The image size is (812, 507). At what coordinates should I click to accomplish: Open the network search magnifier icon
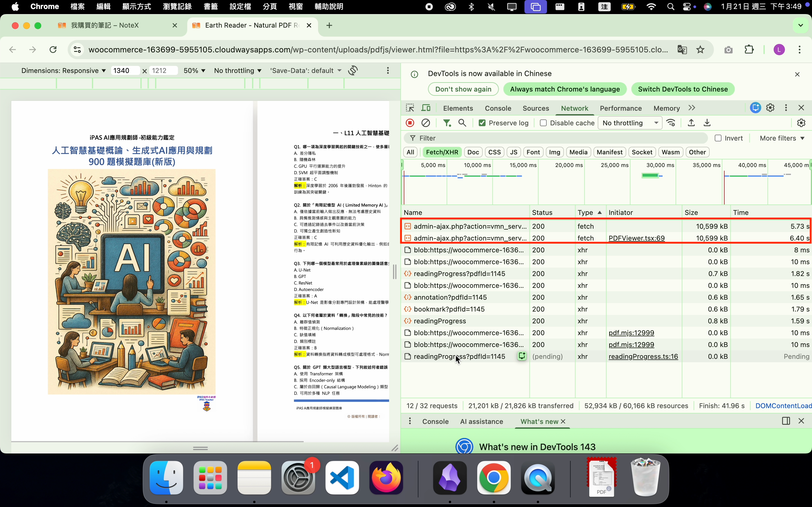coord(462,123)
